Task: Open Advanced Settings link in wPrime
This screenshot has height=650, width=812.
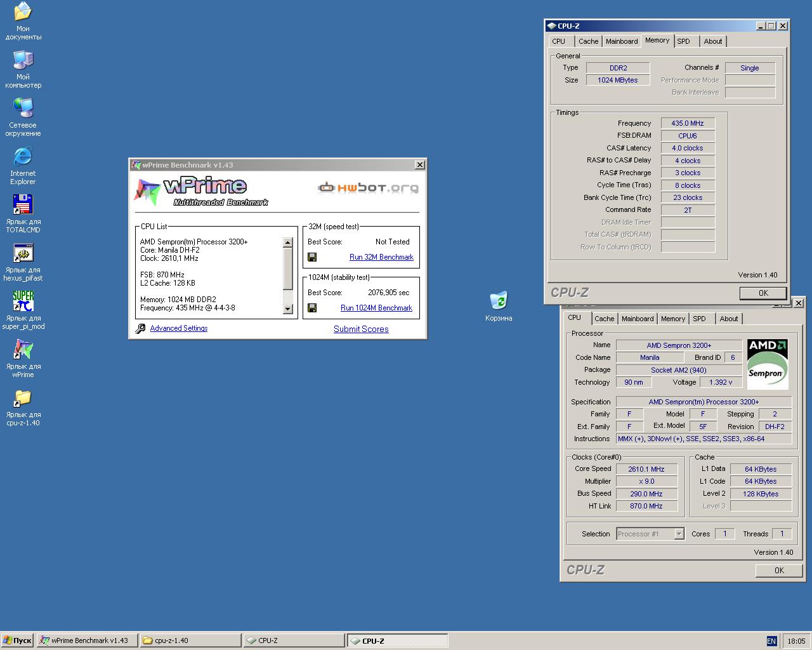Action: click(179, 328)
